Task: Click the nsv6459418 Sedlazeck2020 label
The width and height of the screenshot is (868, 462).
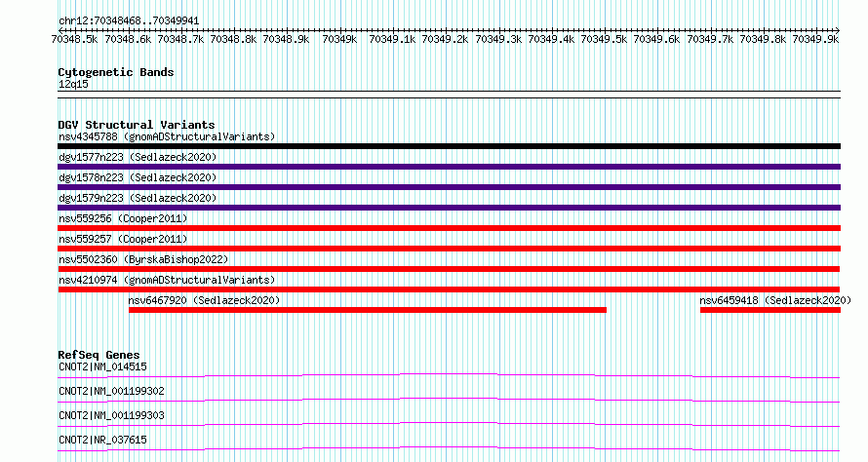Action: pos(775,300)
